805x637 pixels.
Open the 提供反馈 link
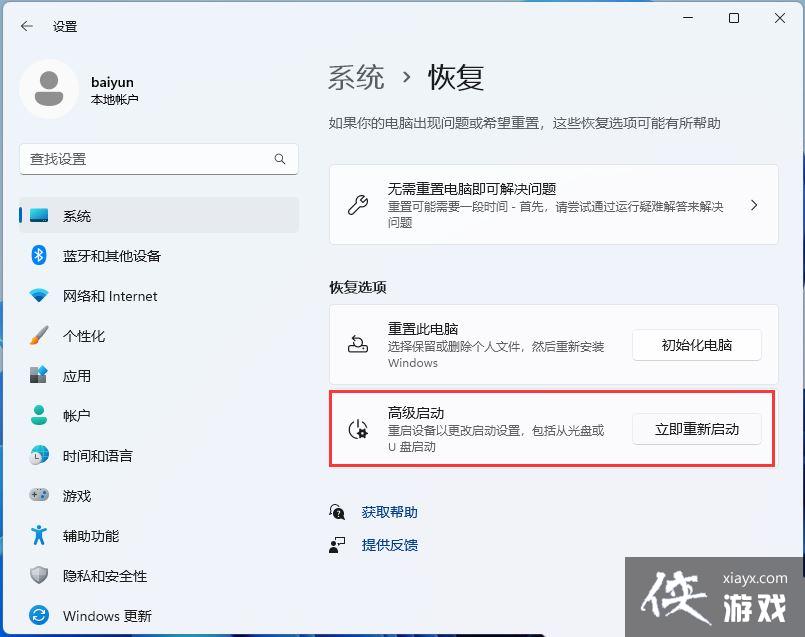click(x=389, y=547)
